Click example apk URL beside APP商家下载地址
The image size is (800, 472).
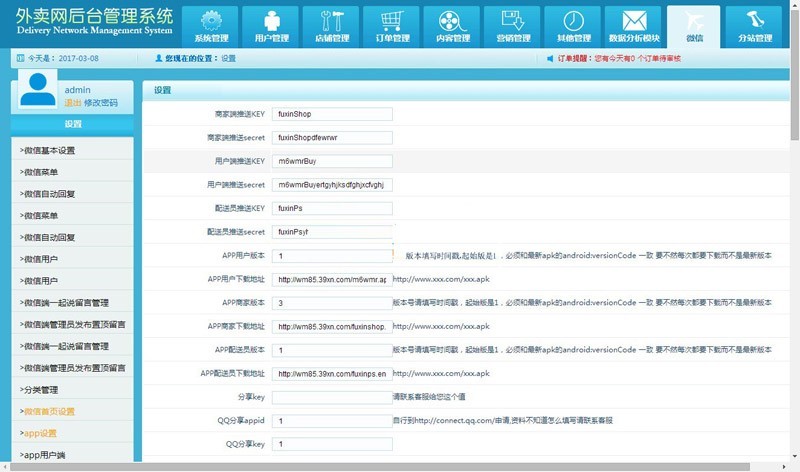pyautogui.click(x=441, y=326)
